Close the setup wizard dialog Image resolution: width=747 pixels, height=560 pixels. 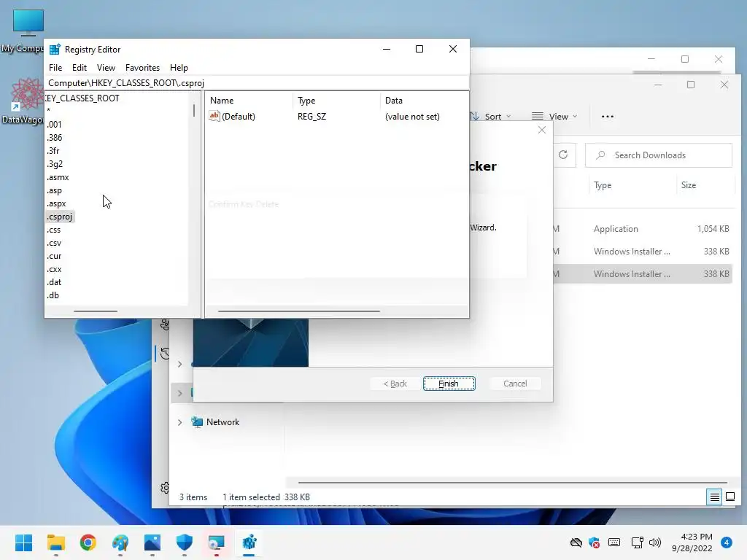[542, 130]
